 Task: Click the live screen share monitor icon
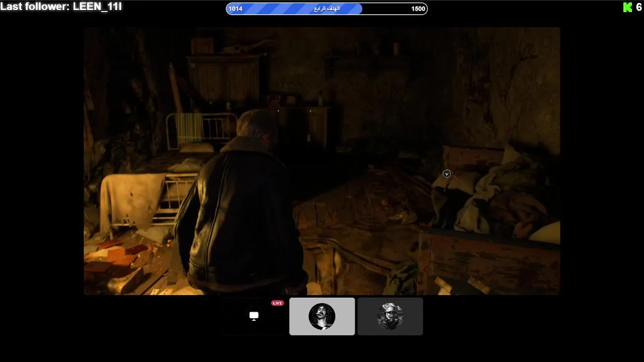[x=254, y=316]
